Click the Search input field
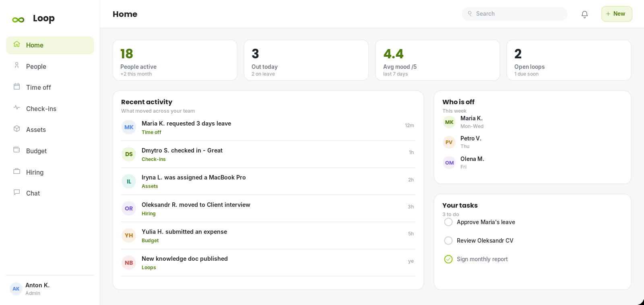 pos(515,14)
